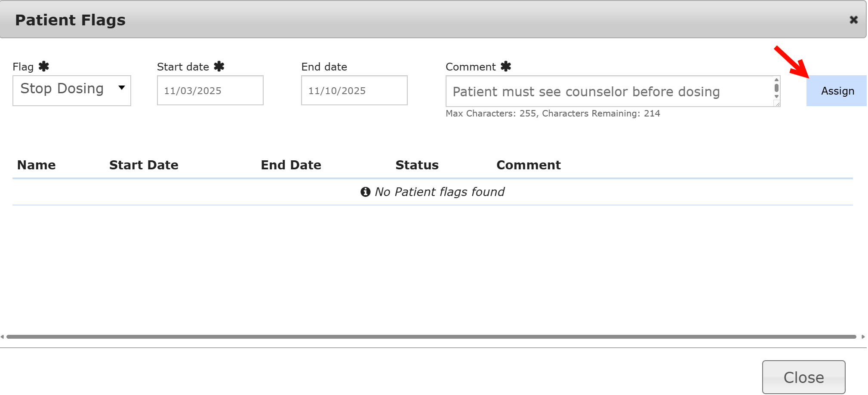Close the Patient Flags dialog with X icon
The width and height of the screenshot is (868, 395).
[x=853, y=20]
